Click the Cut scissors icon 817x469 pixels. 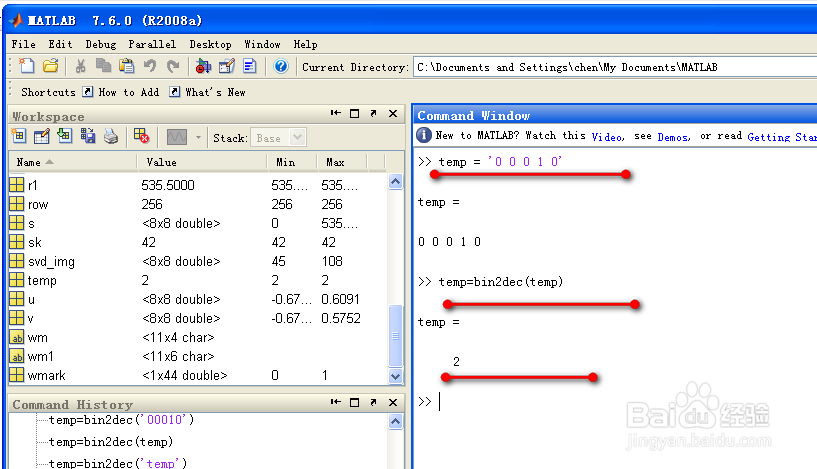coord(80,66)
